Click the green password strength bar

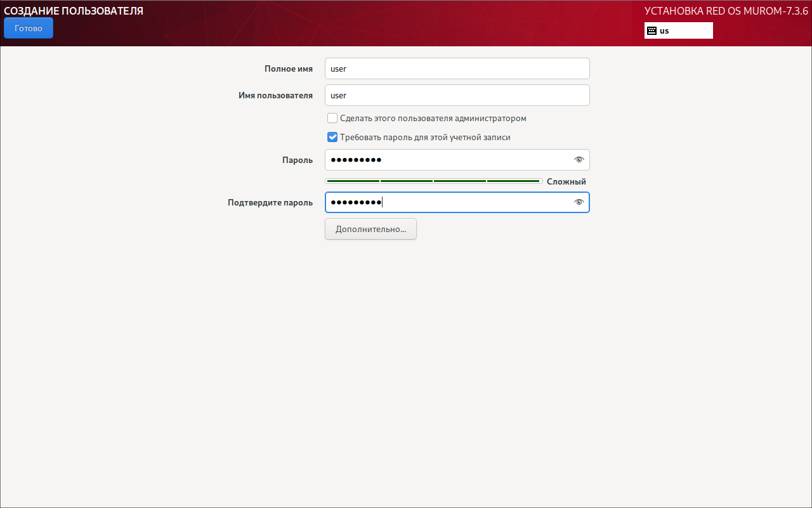433,181
